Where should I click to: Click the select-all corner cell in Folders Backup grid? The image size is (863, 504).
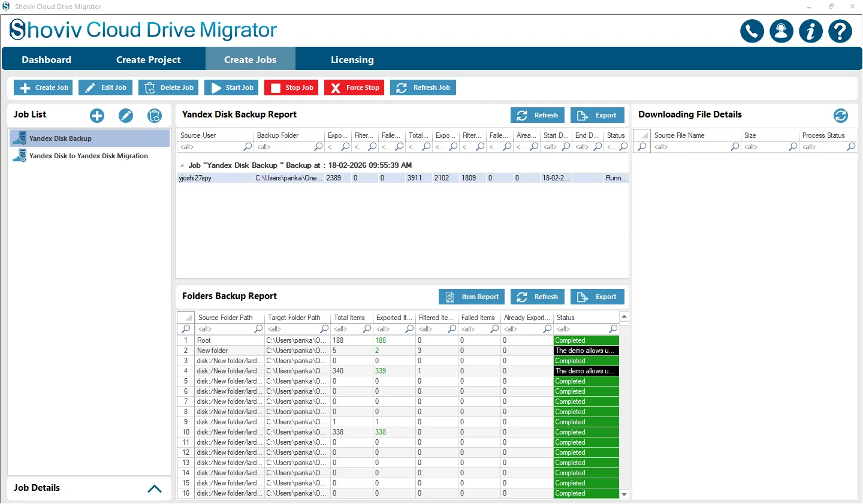186,318
